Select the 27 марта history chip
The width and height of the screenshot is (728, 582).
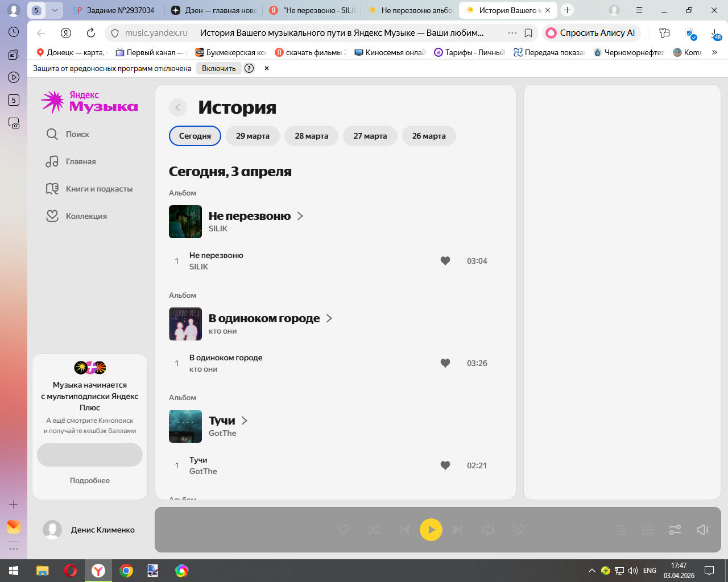coord(370,136)
